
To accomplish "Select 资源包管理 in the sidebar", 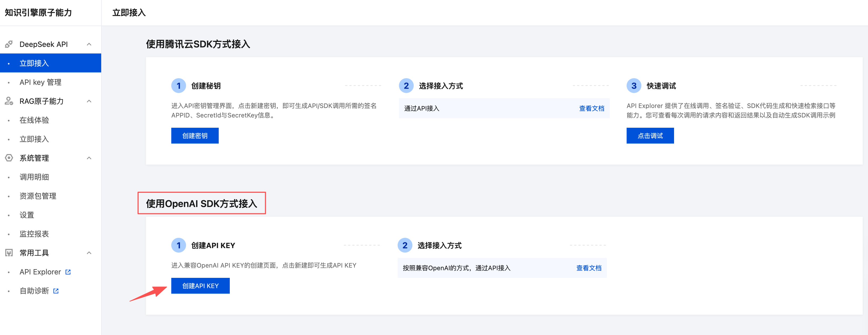I will 38,196.
